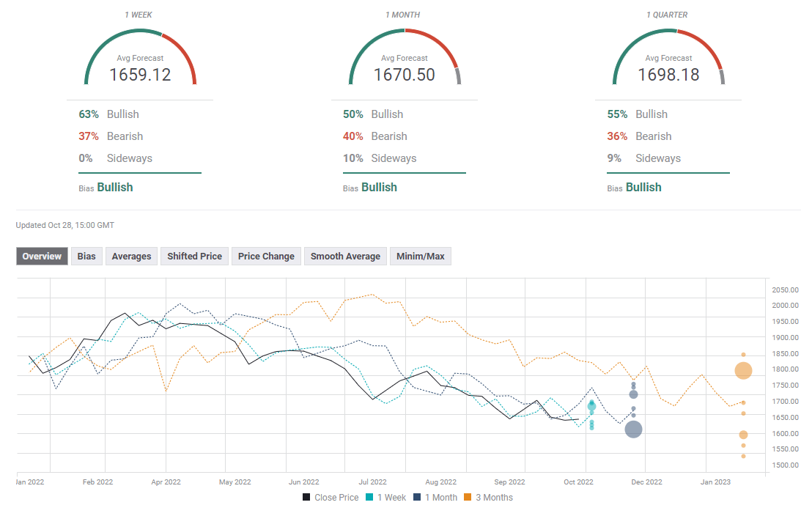The image size is (812, 516).
Task: Click the largest orange 3 Months forecast bubble
Action: tap(743, 371)
